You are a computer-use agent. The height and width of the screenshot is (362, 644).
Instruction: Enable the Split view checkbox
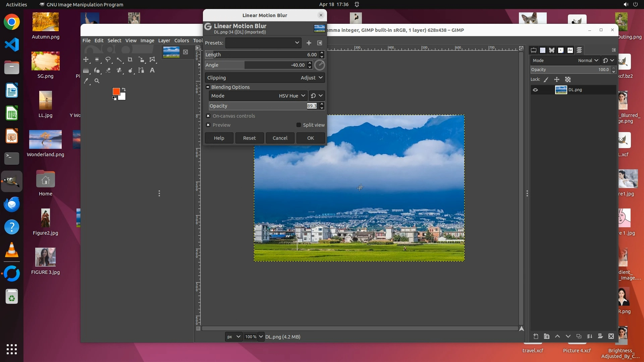point(299,125)
